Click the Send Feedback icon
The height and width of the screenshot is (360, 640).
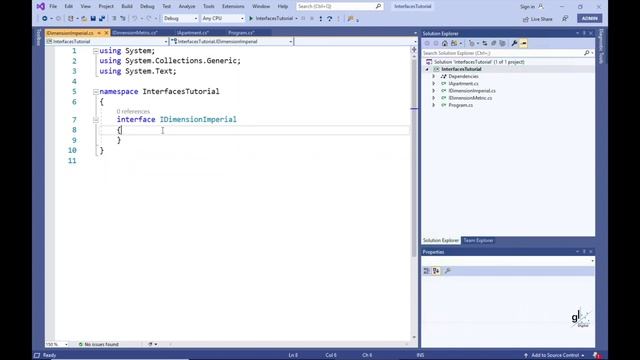565,19
